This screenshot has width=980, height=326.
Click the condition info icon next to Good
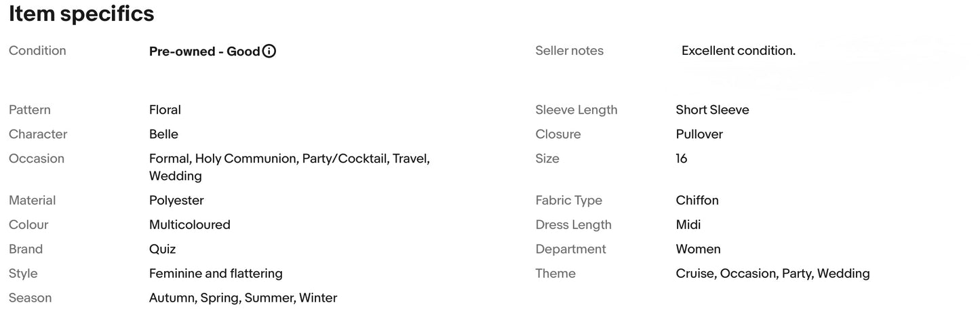coord(269,51)
